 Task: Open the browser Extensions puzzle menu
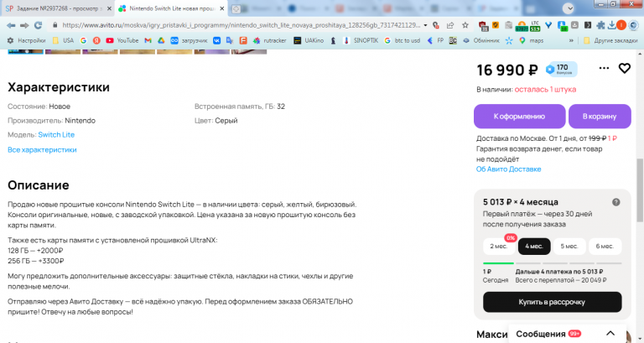click(x=600, y=25)
